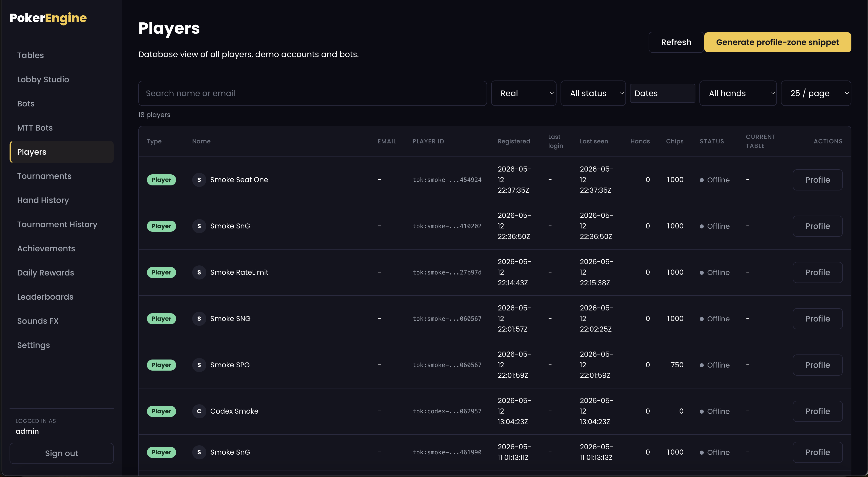Select Players in the sidebar
Image resolution: width=868 pixels, height=477 pixels.
pyautogui.click(x=62, y=152)
